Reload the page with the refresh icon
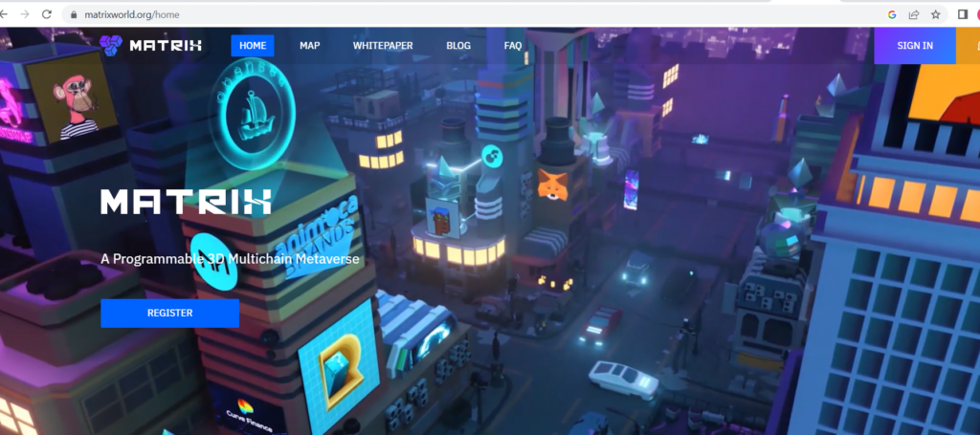The image size is (980, 435). click(x=47, y=14)
